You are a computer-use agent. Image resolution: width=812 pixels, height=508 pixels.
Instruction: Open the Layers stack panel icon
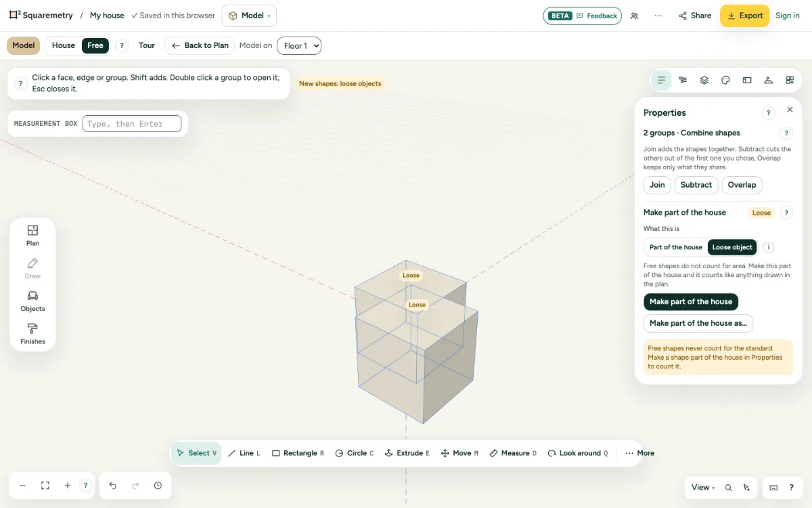pyautogui.click(x=704, y=80)
